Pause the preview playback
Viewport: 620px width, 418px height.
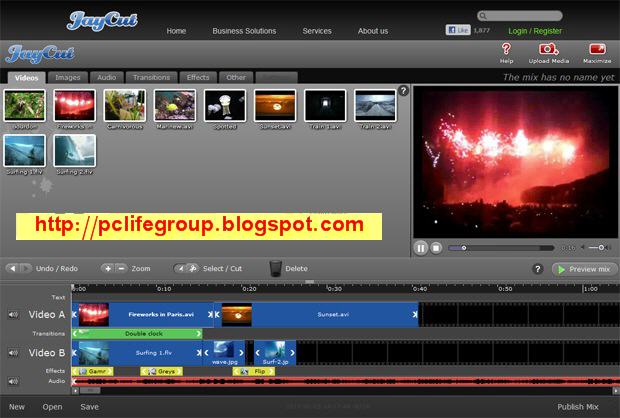pyautogui.click(x=421, y=248)
